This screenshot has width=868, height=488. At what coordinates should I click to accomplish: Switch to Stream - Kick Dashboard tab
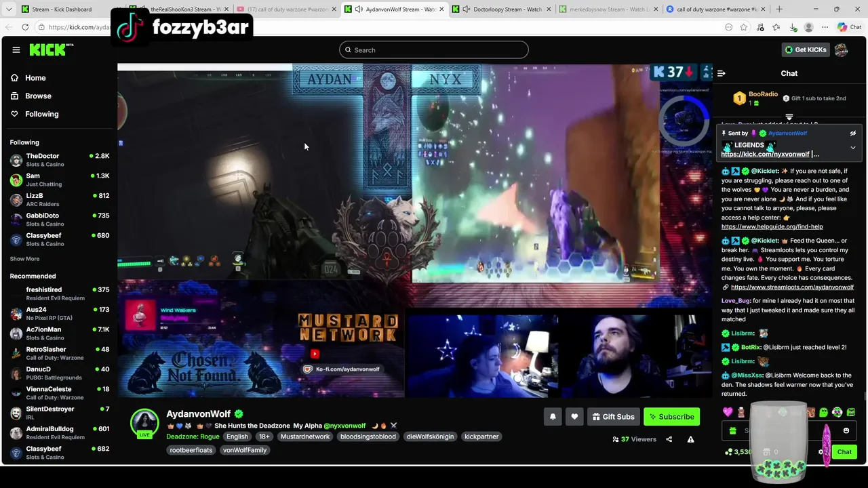click(62, 9)
